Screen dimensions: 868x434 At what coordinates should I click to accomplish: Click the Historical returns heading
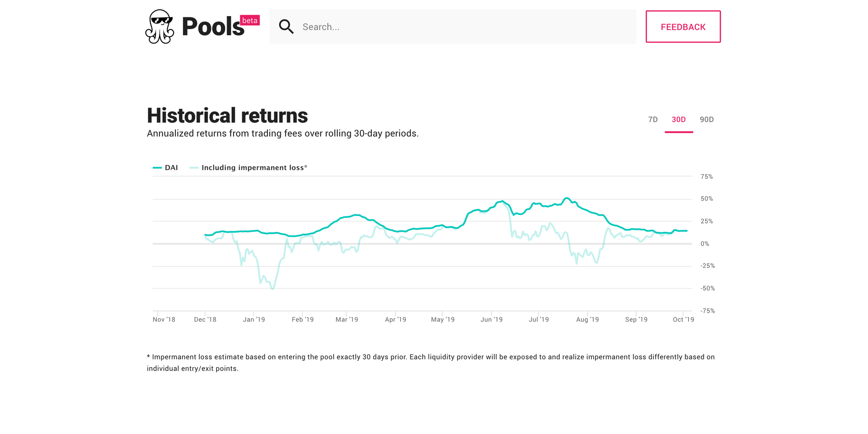(227, 116)
